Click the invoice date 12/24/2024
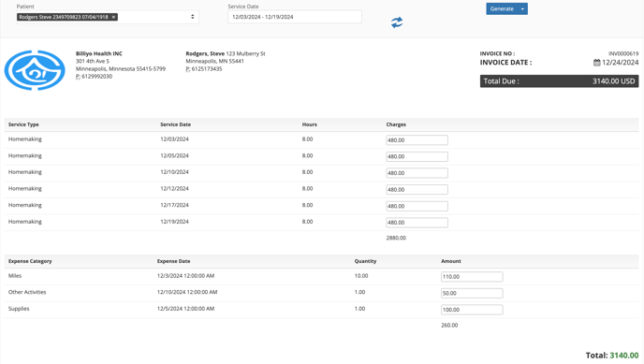This screenshot has width=644, height=364. (621, 63)
